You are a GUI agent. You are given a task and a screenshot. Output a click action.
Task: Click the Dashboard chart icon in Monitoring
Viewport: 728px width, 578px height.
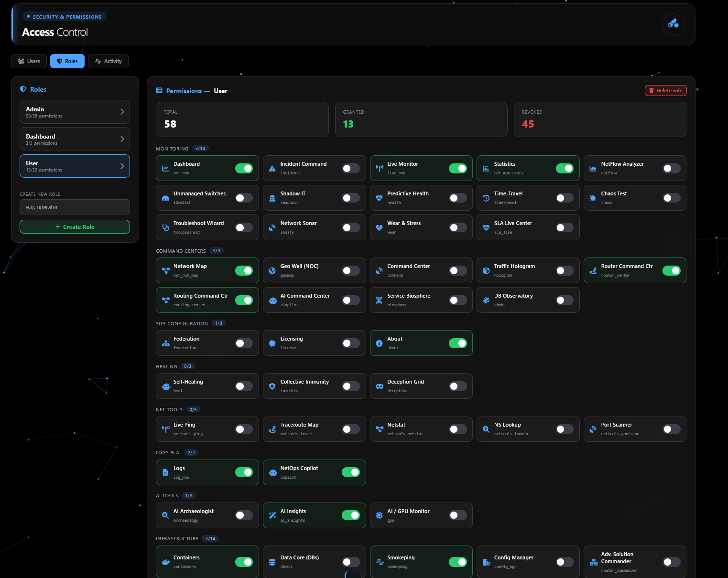coord(165,169)
